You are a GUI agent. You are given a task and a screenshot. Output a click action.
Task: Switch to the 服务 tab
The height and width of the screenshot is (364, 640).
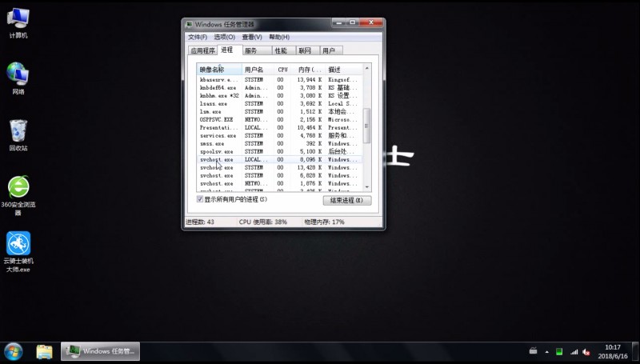257,50
